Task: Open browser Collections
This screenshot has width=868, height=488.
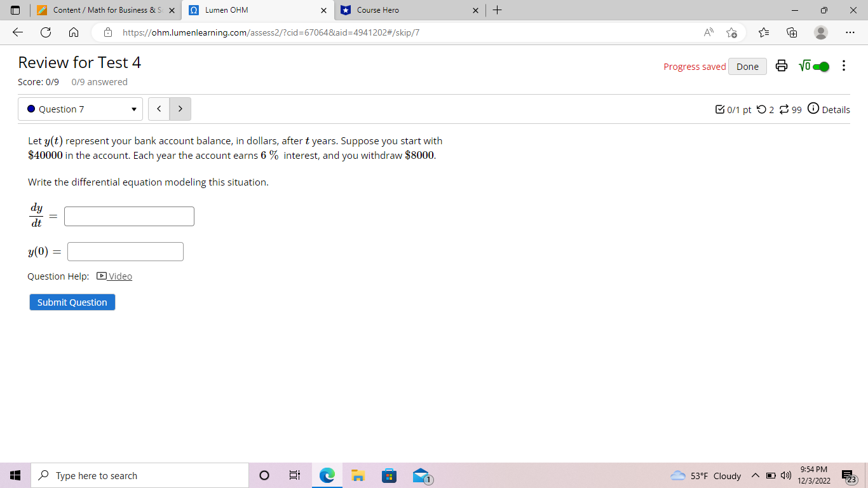Action: pyautogui.click(x=792, y=32)
